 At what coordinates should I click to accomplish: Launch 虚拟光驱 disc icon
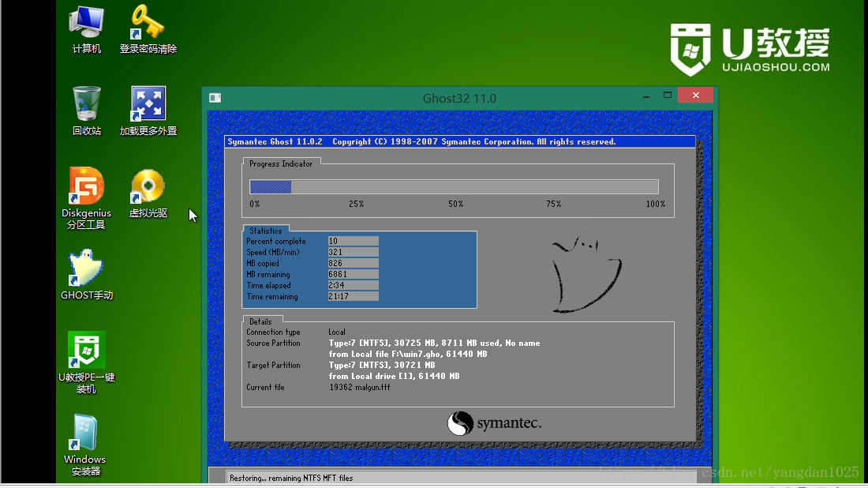148,193
